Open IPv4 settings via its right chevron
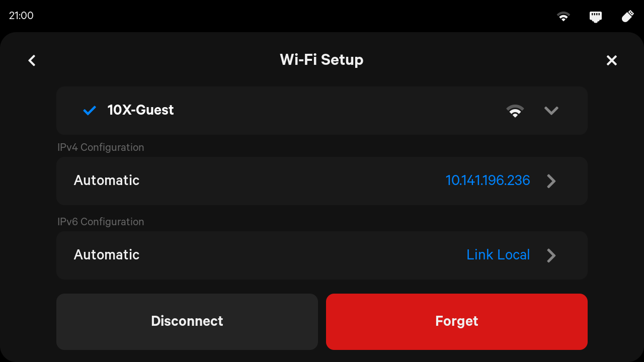Image resolution: width=644 pixels, height=362 pixels. 551,181
